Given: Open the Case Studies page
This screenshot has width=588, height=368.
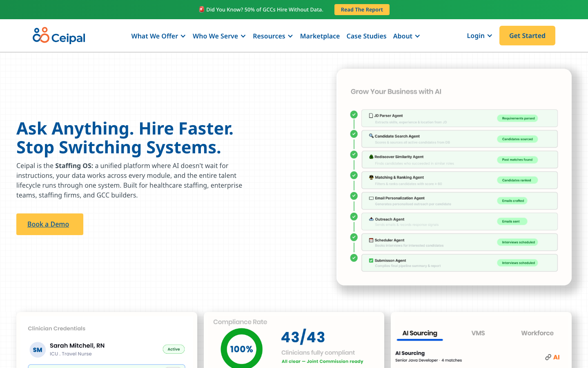Looking at the screenshot, I should tap(366, 36).
